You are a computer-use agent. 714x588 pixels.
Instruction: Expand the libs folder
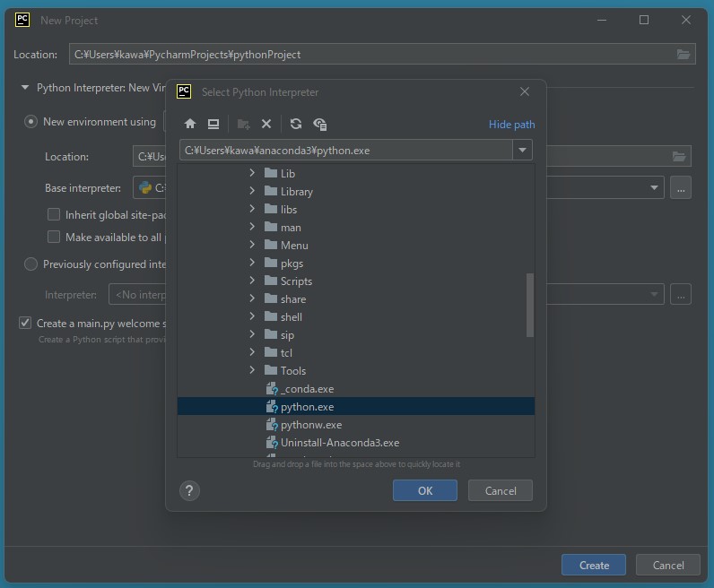pos(252,209)
